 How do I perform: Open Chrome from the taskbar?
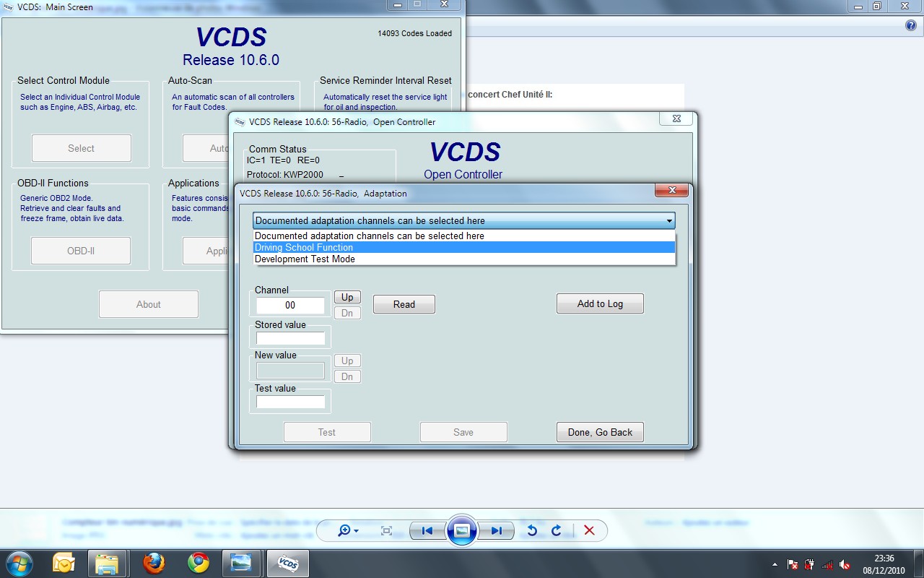199,563
